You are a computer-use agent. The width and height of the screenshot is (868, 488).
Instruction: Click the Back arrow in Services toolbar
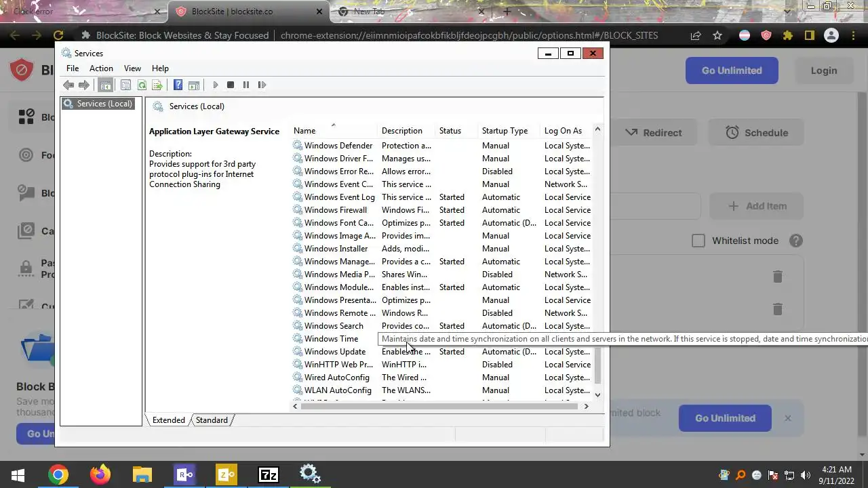point(68,85)
